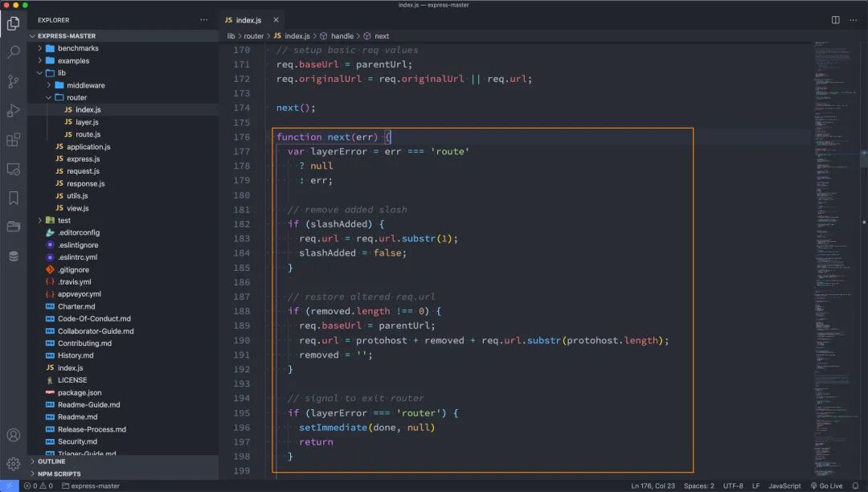Close the index.js editor tab
Viewport: 868px width, 492px height.
click(x=276, y=20)
